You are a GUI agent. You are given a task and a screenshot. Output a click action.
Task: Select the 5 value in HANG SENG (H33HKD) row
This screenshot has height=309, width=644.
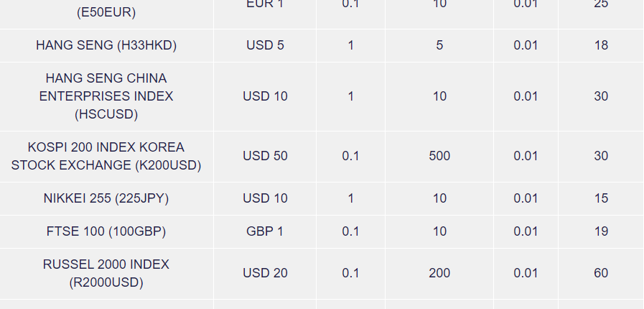(x=439, y=45)
